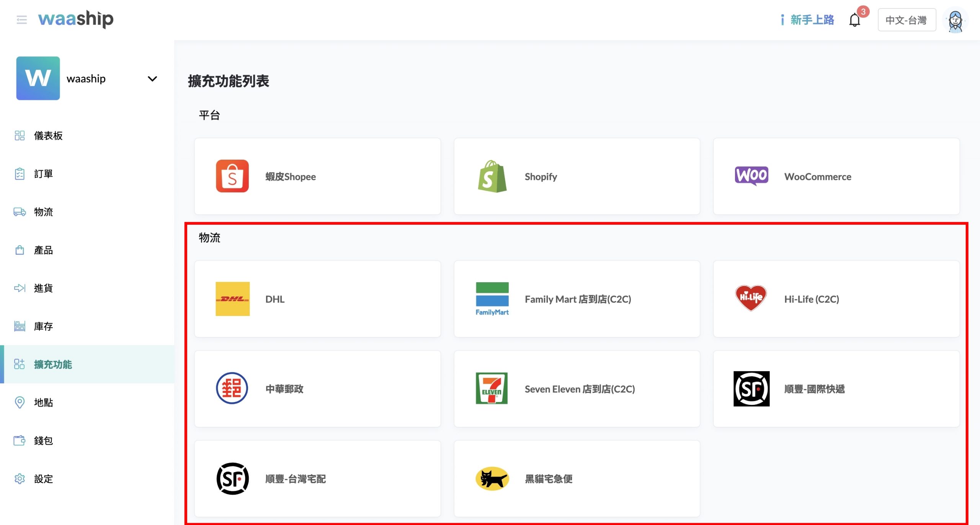Click the black cat 黑貓宅急便 logo
The height and width of the screenshot is (525, 980).
(492, 479)
